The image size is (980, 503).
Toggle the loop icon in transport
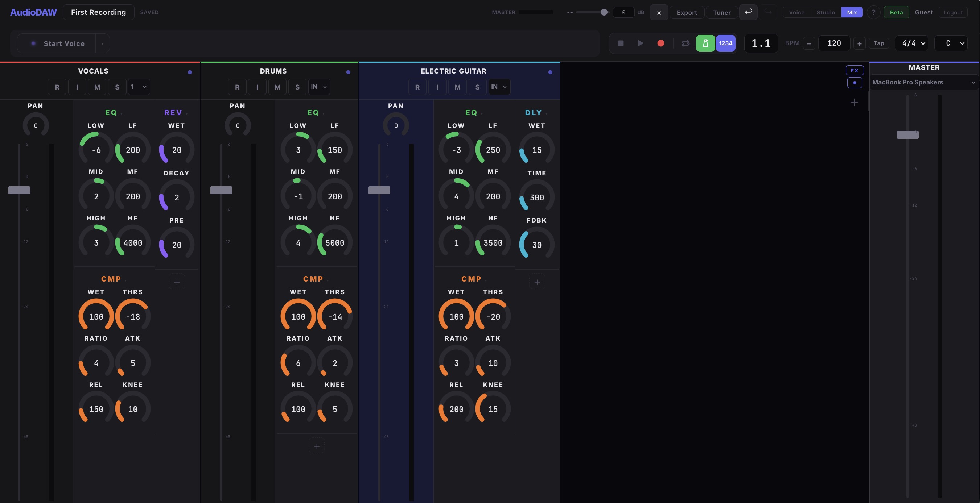pyautogui.click(x=685, y=43)
